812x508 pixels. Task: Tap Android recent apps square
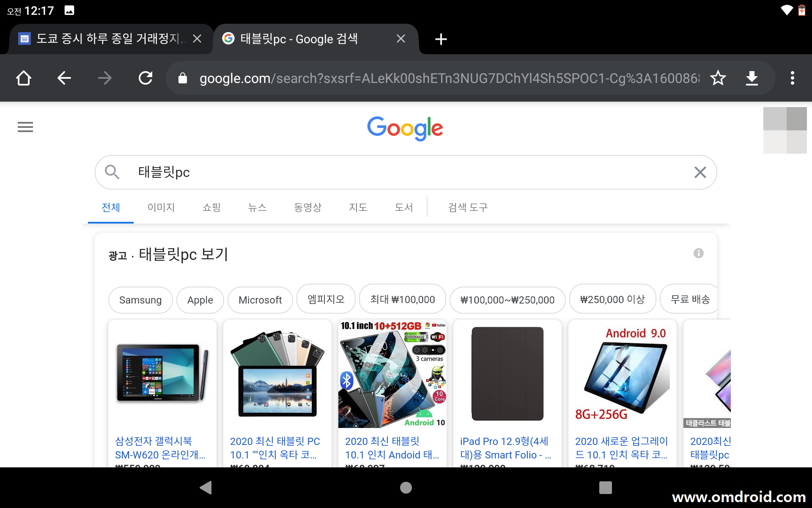[606, 488]
